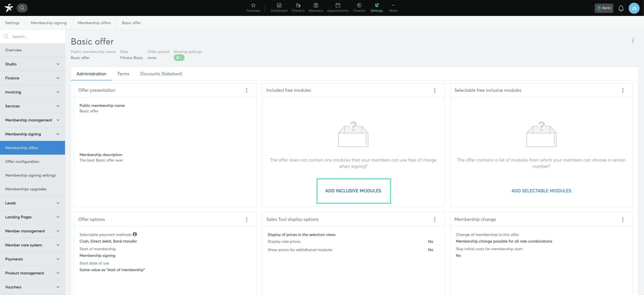Viewport: 644px width, 295px height.
Task: Open Selectable free inclusive modules options menu
Action: tap(623, 90)
